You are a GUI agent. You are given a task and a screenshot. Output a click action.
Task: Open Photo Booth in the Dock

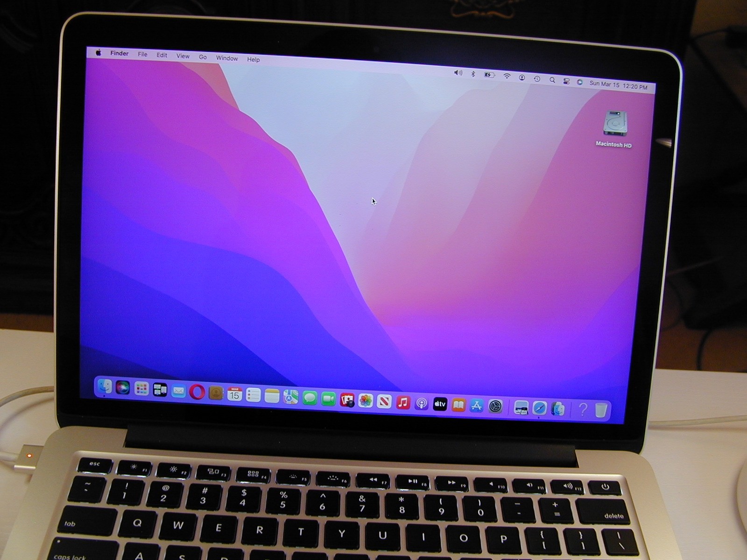(347, 400)
